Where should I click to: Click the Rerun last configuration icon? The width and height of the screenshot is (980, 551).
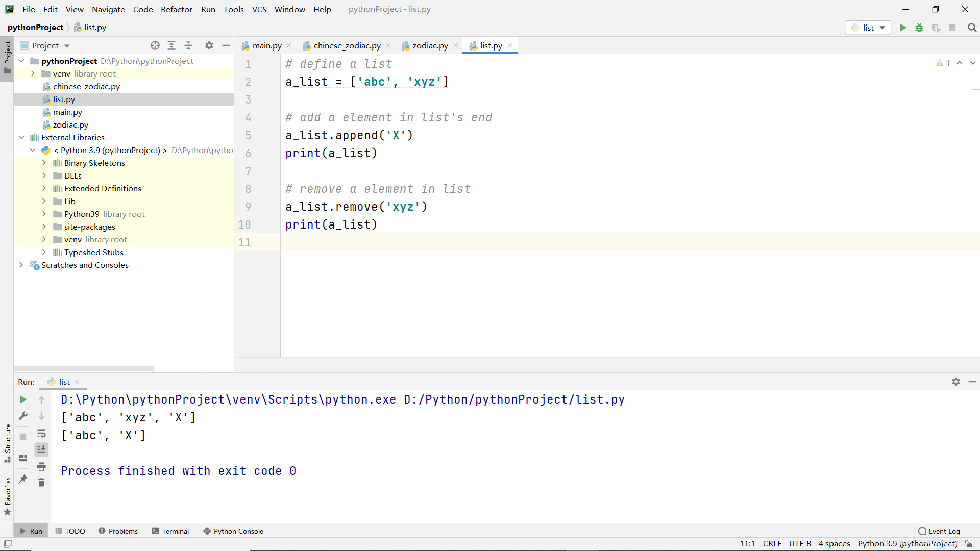coord(22,399)
